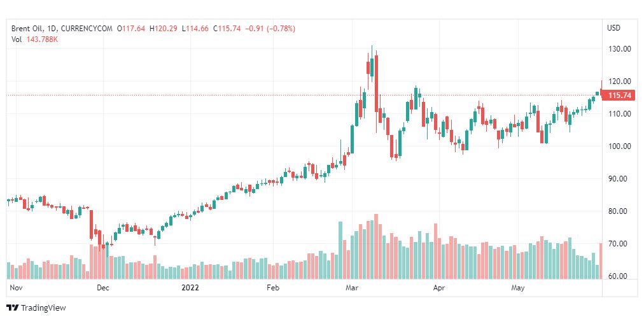
Task: Click the 80.00 price axis label
Action: point(619,211)
